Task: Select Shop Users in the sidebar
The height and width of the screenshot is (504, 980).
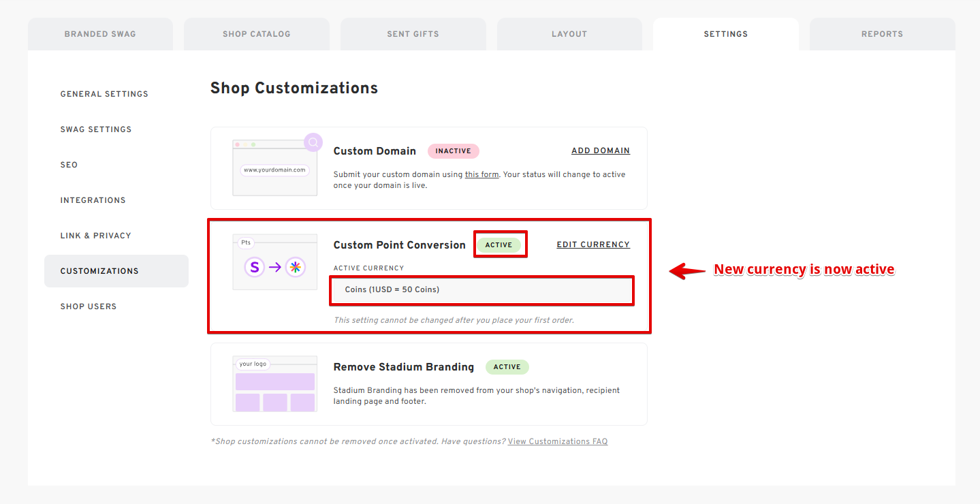Action: click(x=89, y=306)
